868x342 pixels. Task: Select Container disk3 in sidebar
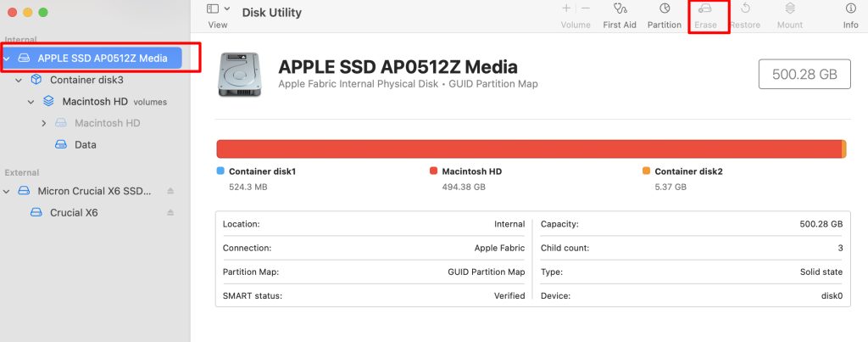(86, 80)
